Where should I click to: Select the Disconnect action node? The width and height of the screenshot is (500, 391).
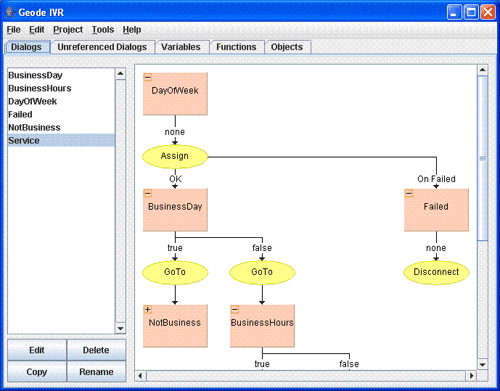[x=436, y=272]
